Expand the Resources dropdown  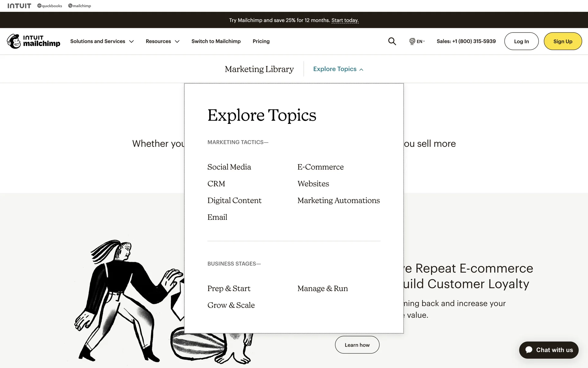coord(162,41)
